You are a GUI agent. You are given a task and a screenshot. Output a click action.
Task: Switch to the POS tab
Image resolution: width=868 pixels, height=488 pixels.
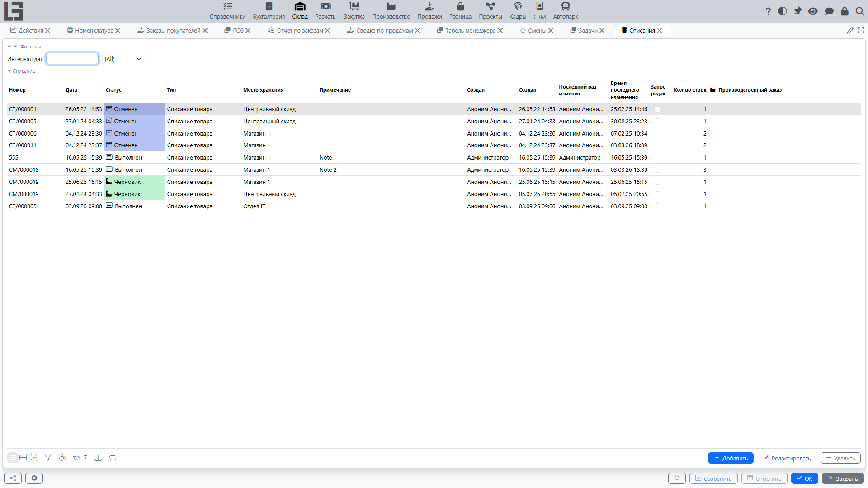pos(234,30)
